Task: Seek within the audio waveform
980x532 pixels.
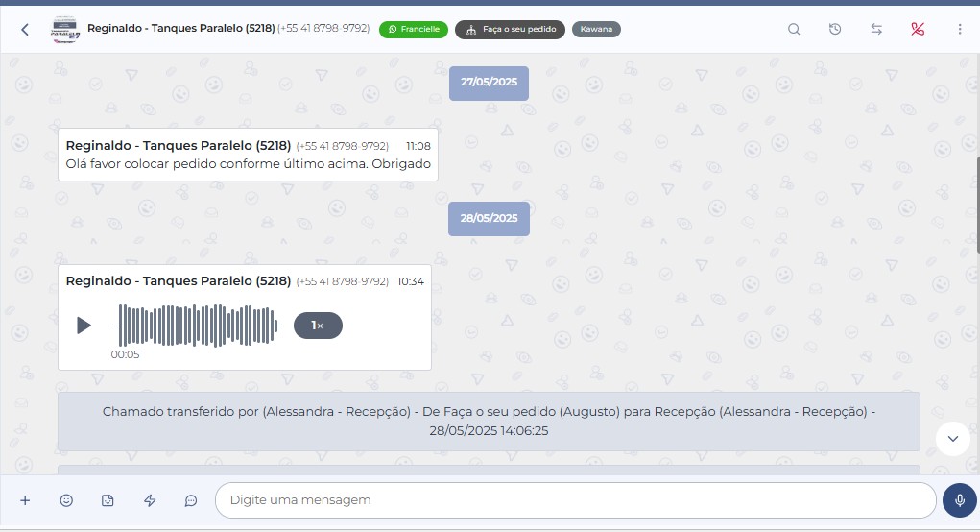Action: (197, 326)
